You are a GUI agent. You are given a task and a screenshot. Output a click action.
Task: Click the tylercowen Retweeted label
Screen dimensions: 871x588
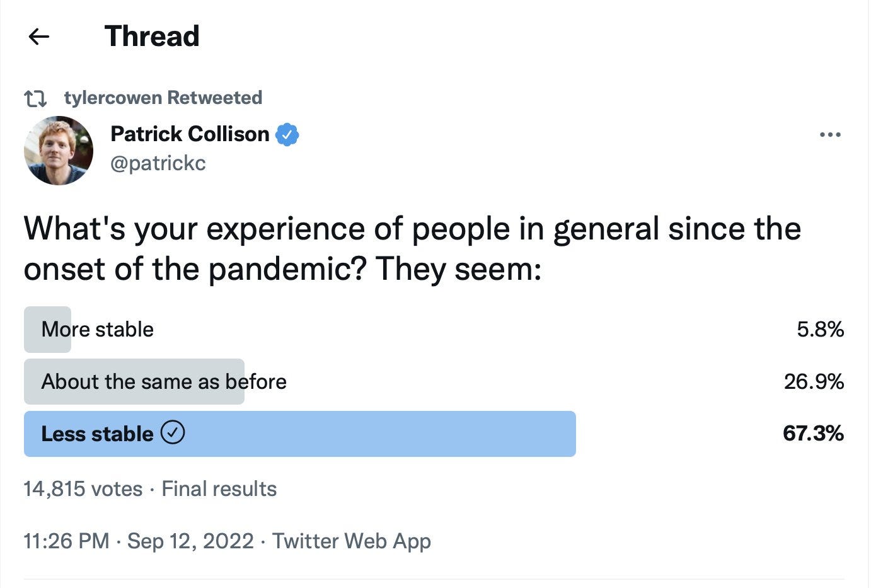point(163,98)
